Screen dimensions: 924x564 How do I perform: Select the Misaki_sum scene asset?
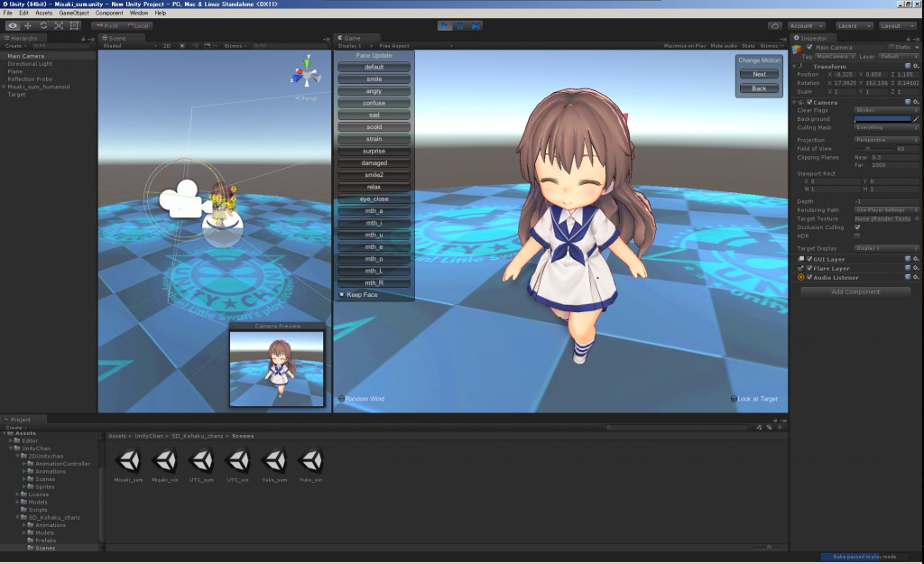[129, 463]
